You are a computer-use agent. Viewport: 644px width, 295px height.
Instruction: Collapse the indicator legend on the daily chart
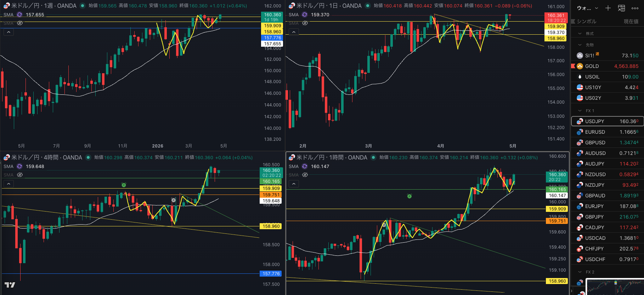point(294,32)
